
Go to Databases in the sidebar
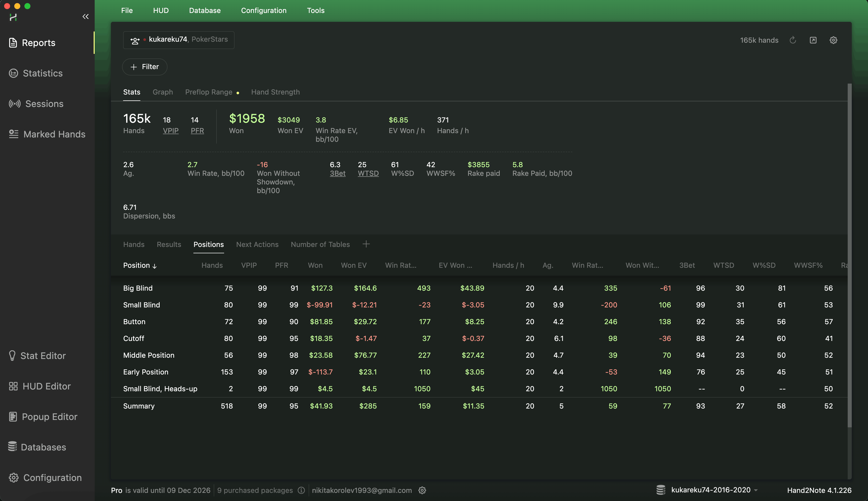(43, 447)
